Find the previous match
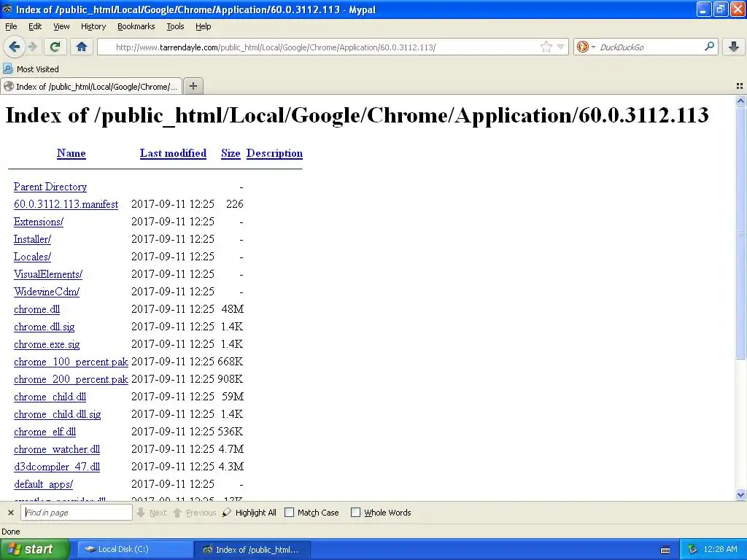 [194, 513]
